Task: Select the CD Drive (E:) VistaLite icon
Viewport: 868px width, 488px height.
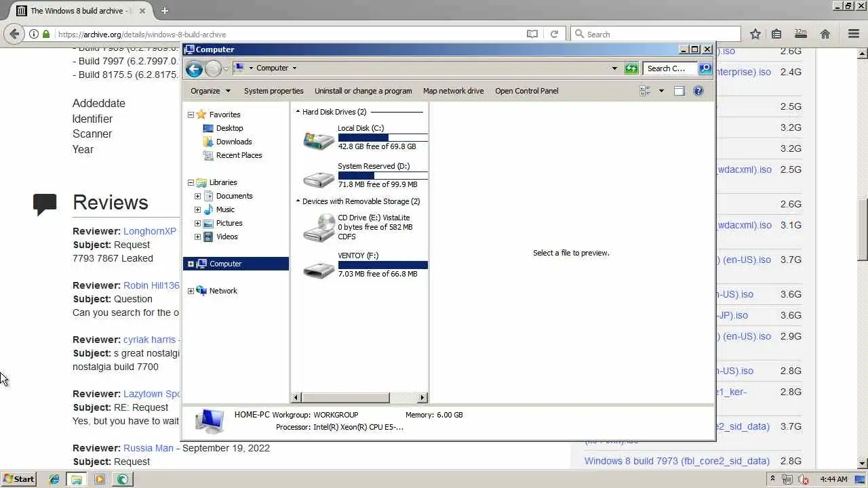Action: click(x=319, y=228)
